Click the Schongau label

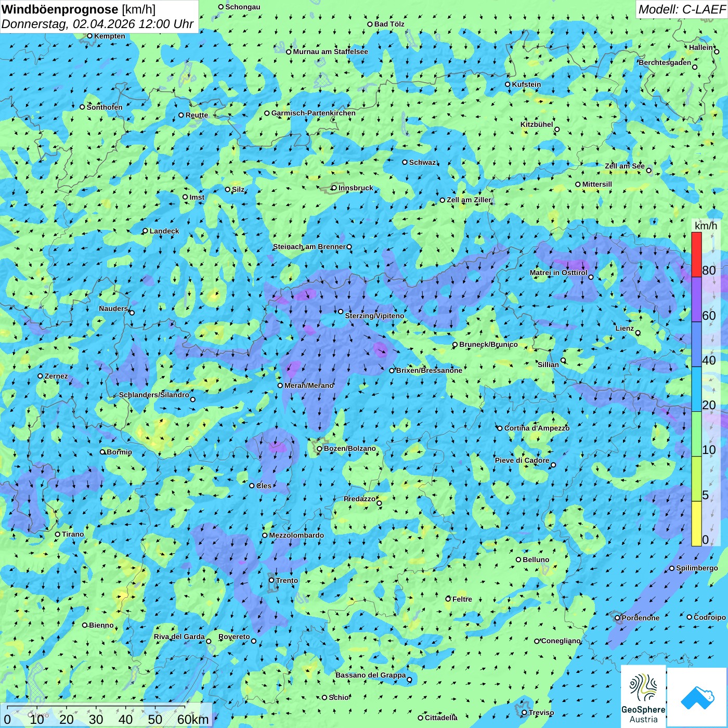[x=243, y=7]
